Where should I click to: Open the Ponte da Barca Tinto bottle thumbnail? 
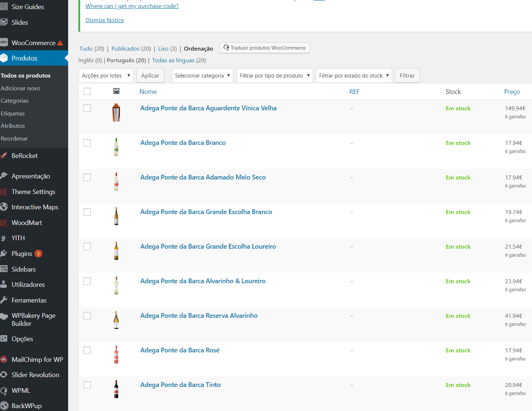(x=116, y=389)
